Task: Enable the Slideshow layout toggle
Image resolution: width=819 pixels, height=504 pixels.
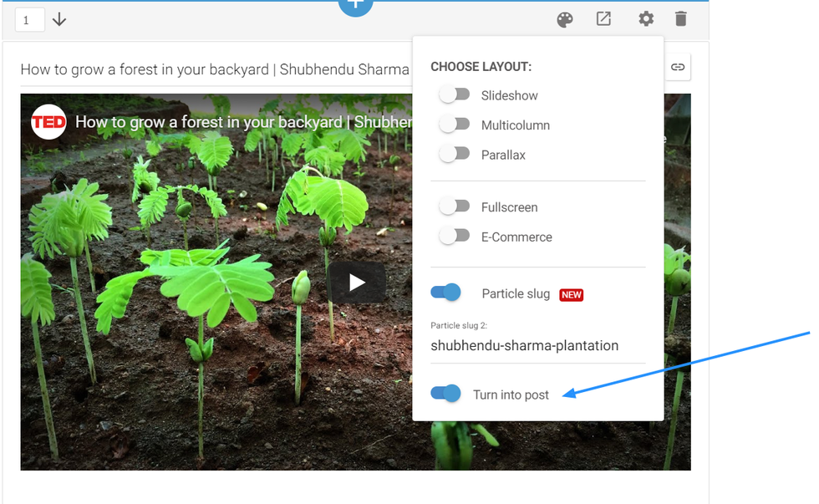Action: pyautogui.click(x=455, y=95)
